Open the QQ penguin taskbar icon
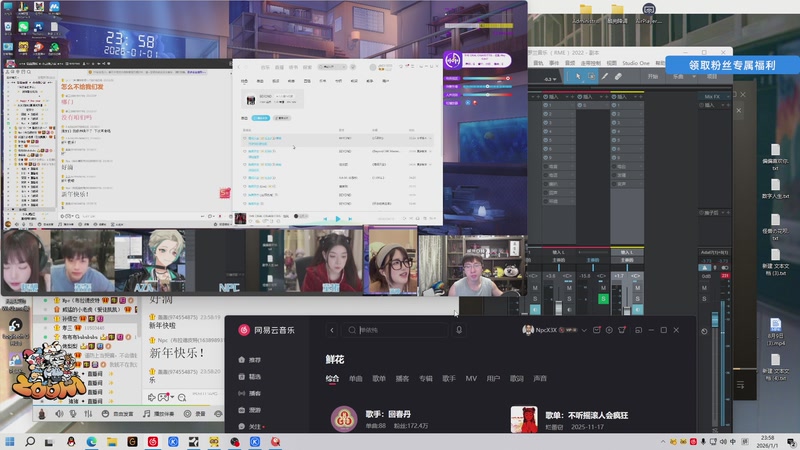Image resolution: width=800 pixels, height=450 pixels. [x=71, y=442]
